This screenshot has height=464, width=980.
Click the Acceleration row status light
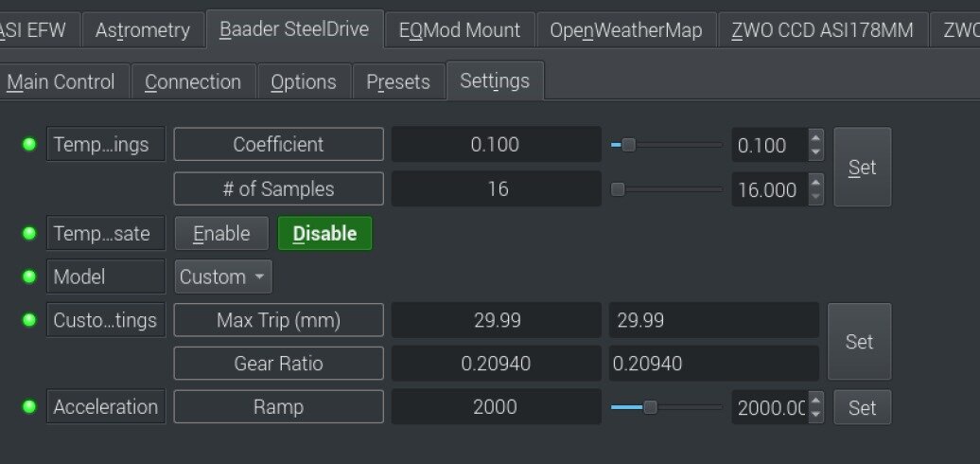click(x=29, y=406)
